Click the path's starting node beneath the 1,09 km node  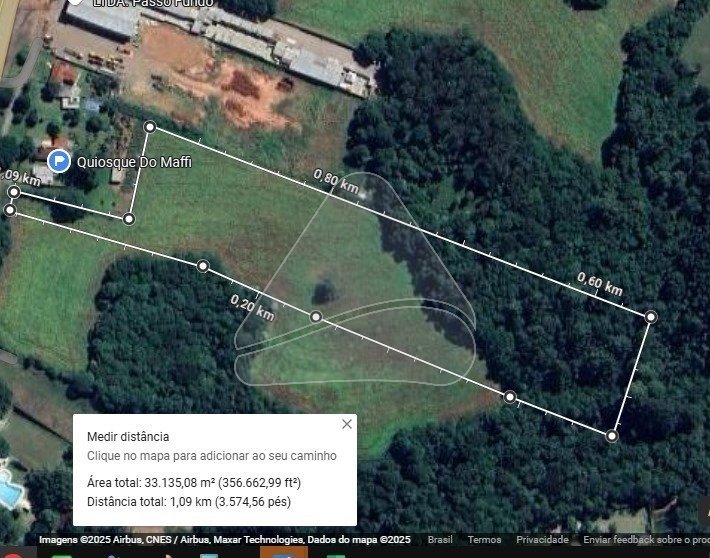coord(10,210)
